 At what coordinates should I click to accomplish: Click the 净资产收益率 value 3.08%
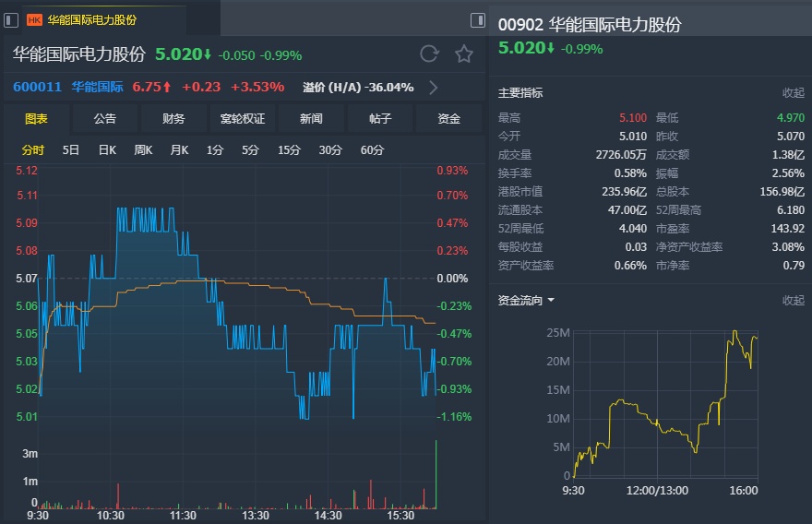(x=788, y=247)
